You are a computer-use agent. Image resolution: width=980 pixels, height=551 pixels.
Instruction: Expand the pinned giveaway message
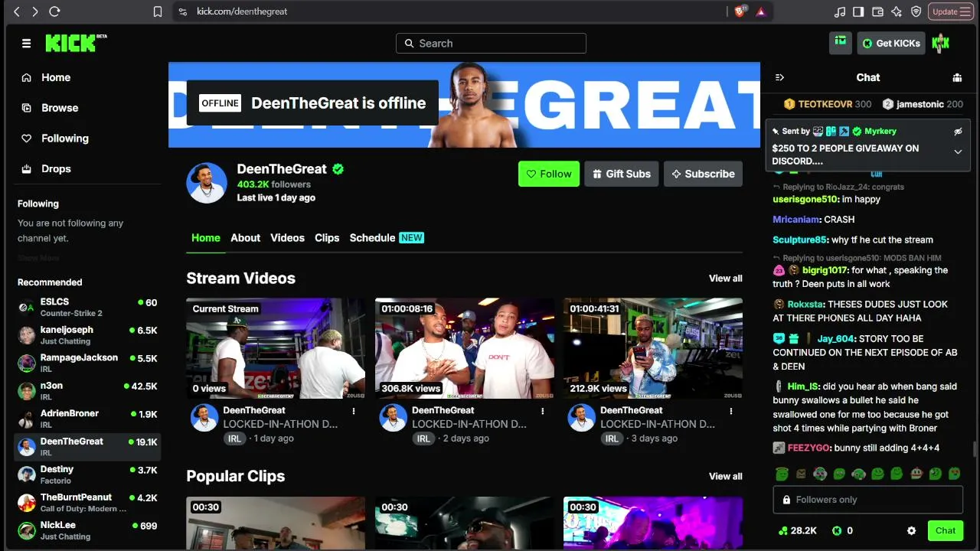958,152
